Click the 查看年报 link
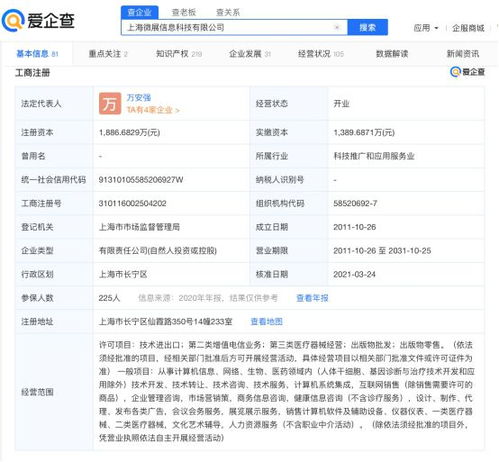 point(312,298)
